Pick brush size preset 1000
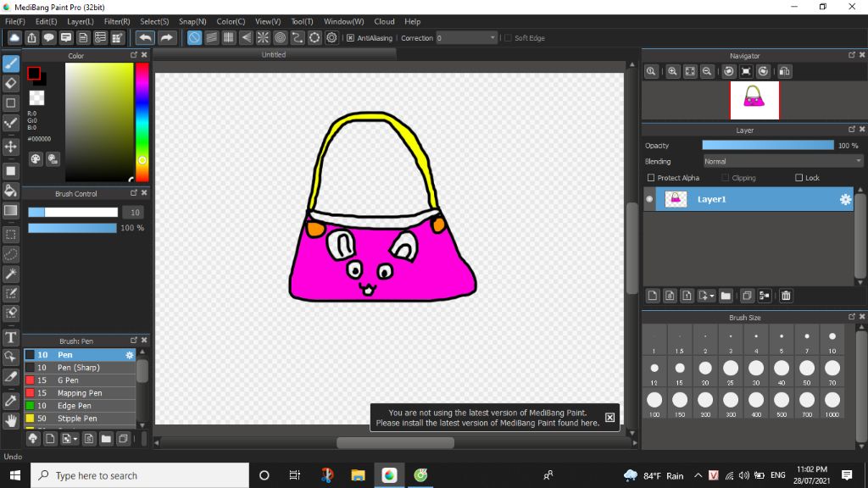868x488 pixels. pyautogui.click(x=832, y=403)
